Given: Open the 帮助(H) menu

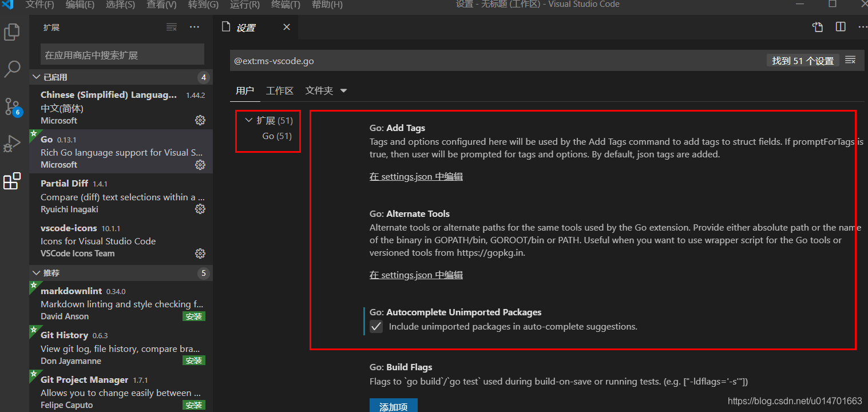Looking at the screenshot, I should (x=327, y=5).
